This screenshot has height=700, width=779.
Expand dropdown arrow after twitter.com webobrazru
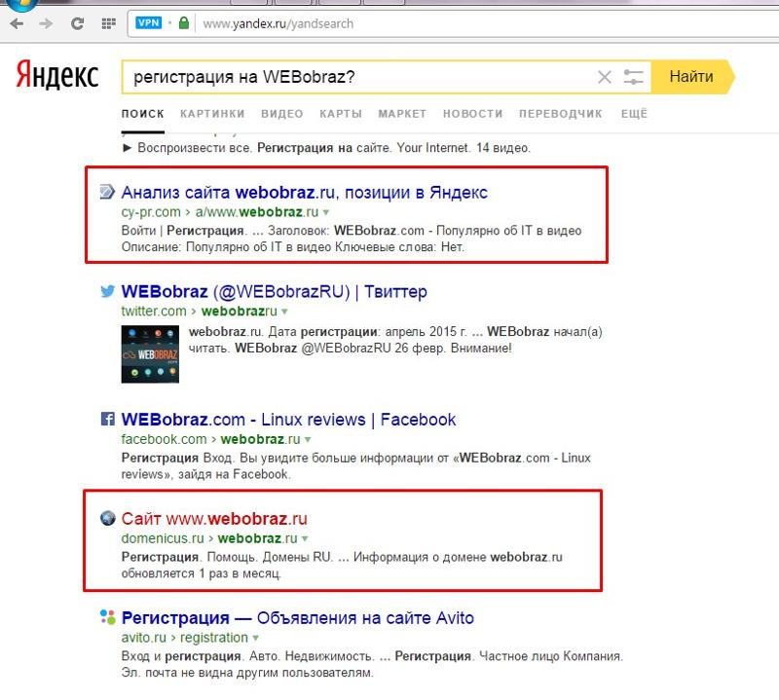pos(284,312)
